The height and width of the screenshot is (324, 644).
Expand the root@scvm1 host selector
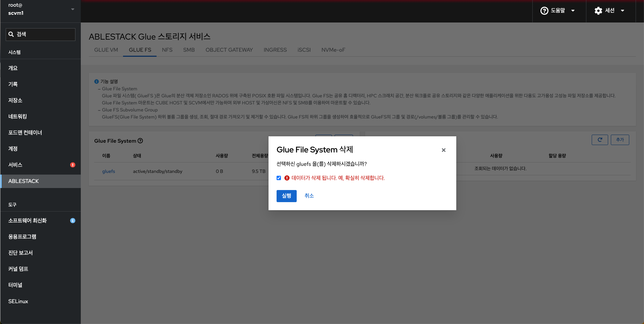click(41, 9)
